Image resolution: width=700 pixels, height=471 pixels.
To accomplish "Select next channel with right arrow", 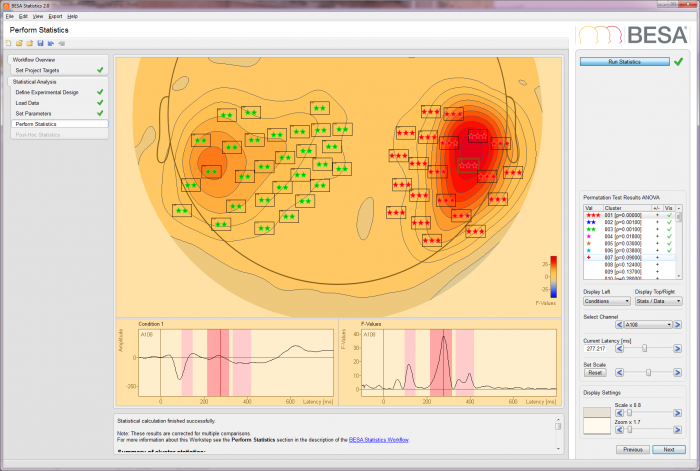I will (x=677, y=325).
